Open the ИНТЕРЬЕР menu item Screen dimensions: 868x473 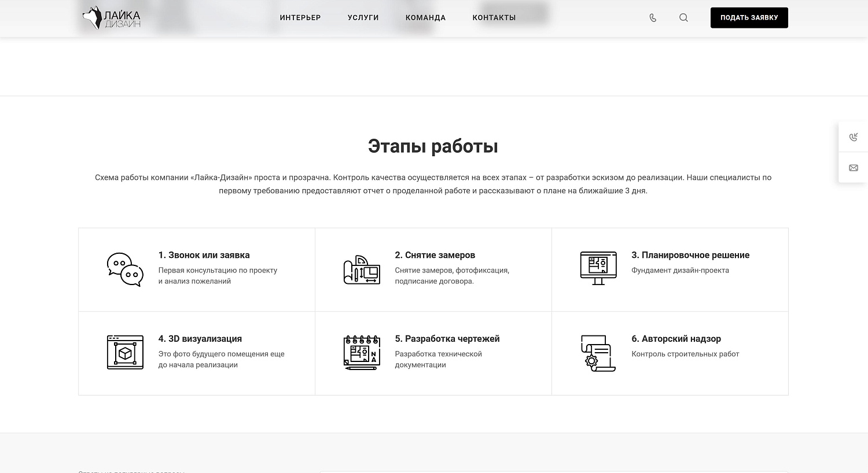tap(300, 18)
